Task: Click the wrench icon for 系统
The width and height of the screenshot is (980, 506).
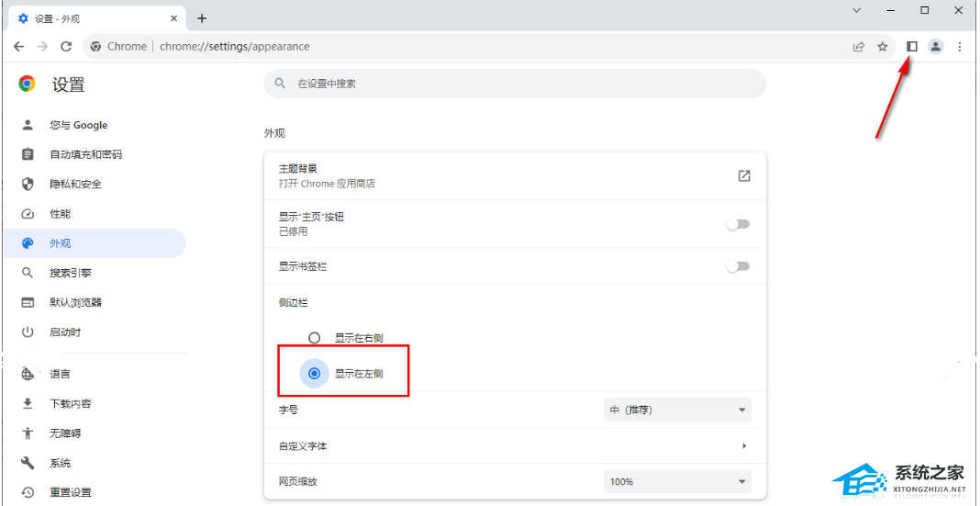Action: pos(28,463)
